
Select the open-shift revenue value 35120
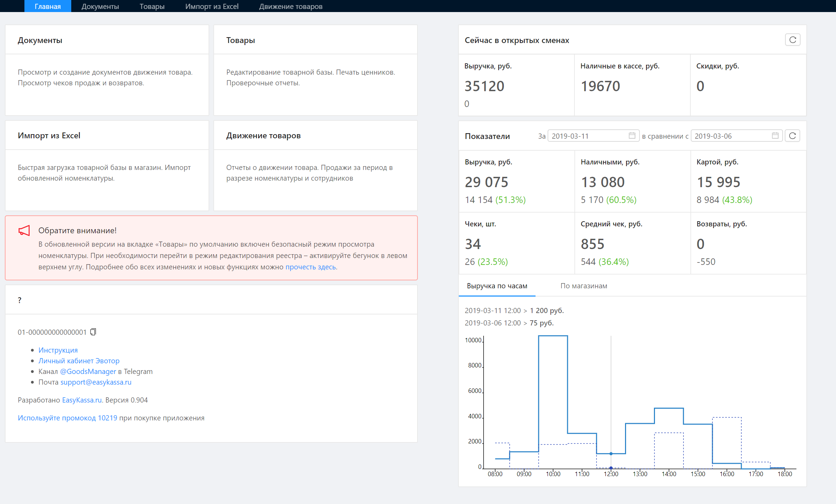tap(485, 86)
